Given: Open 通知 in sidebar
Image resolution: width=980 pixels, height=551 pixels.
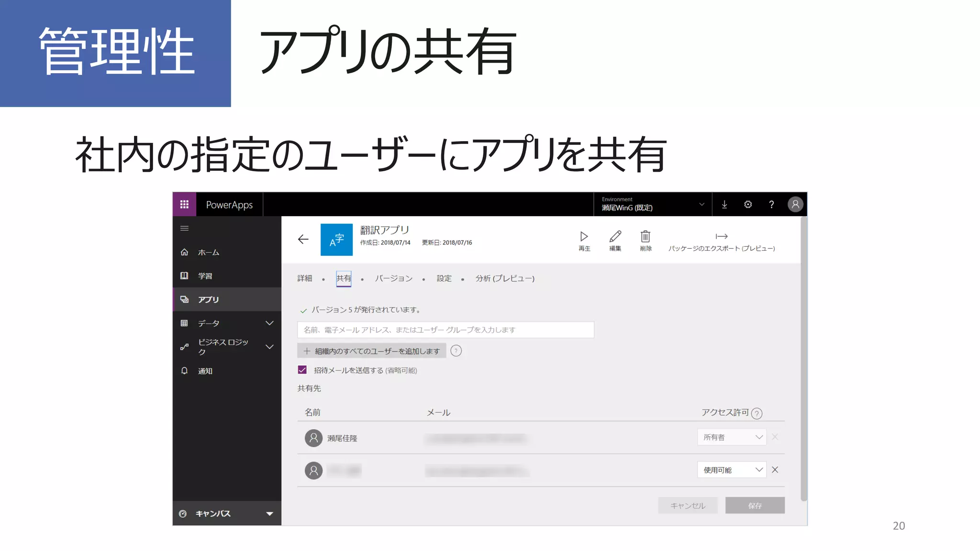Looking at the screenshot, I should click(227, 371).
